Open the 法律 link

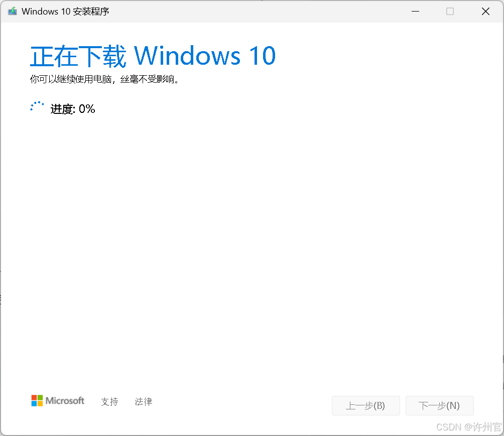[x=144, y=401]
